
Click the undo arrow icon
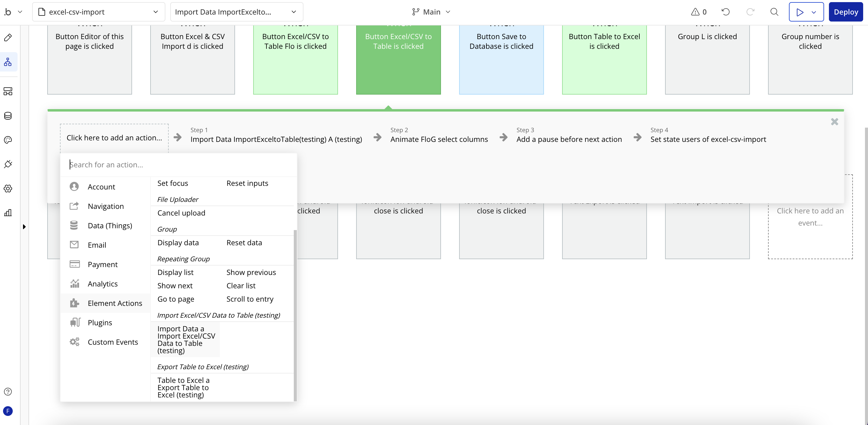coord(725,12)
